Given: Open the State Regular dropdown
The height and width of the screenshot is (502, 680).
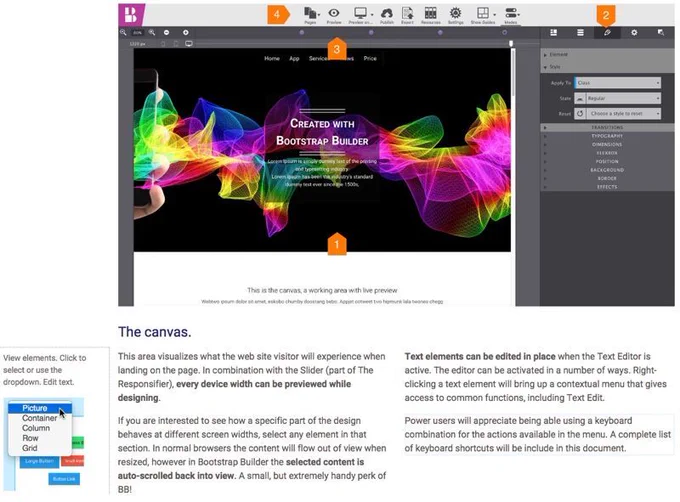Looking at the screenshot, I should [623, 98].
